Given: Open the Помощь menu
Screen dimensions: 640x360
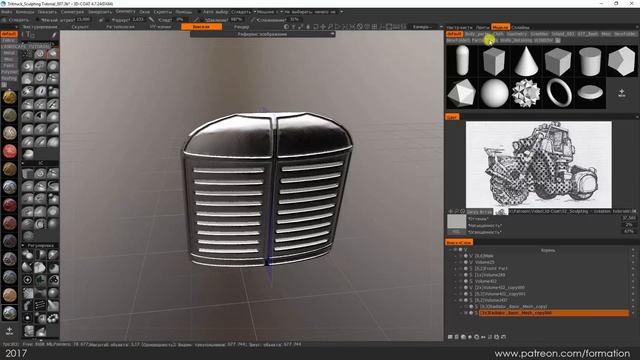Looking at the screenshot, I should pos(184,12).
